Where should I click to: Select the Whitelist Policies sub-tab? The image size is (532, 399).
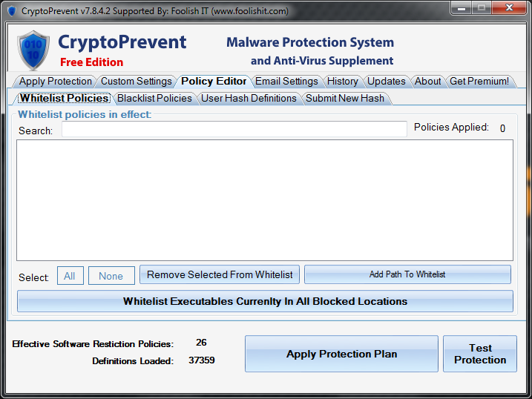(64, 99)
